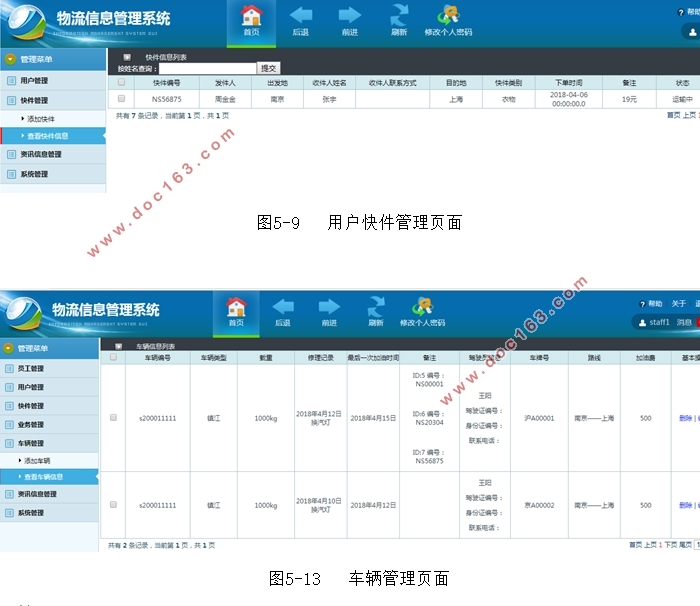This screenshot has width=700, height=606.
Task: Select 查看车辆信息 submenu item
Action: click(x=49, y=477)
